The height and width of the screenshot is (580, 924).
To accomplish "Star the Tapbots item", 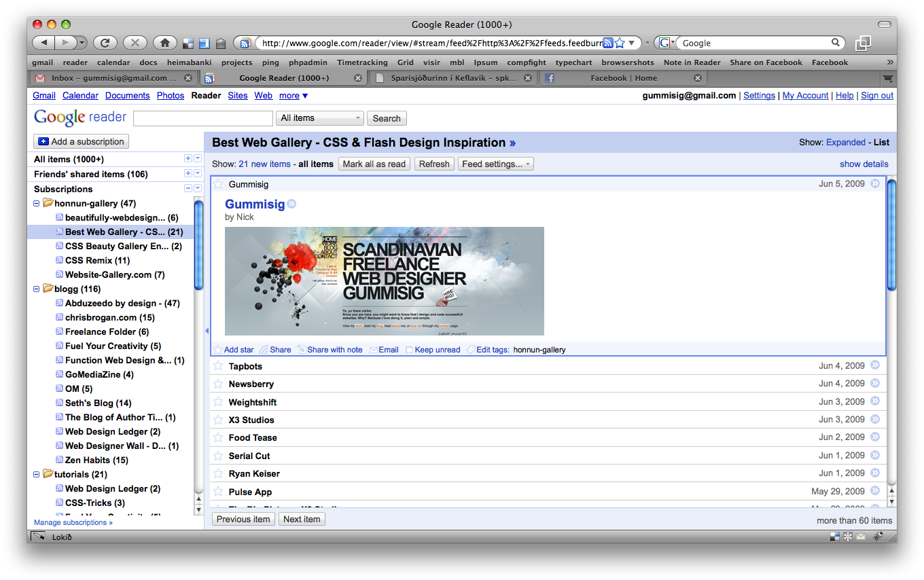I will 218,366.
